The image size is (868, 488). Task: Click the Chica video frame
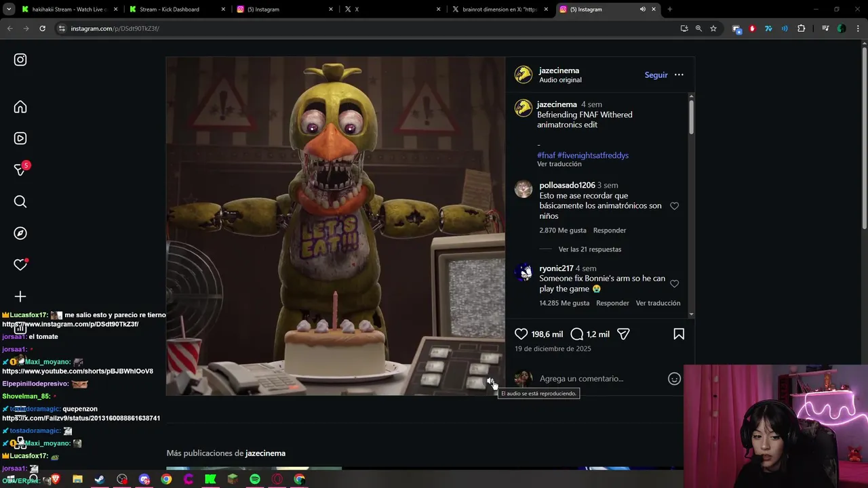click(x=336, y=226)
